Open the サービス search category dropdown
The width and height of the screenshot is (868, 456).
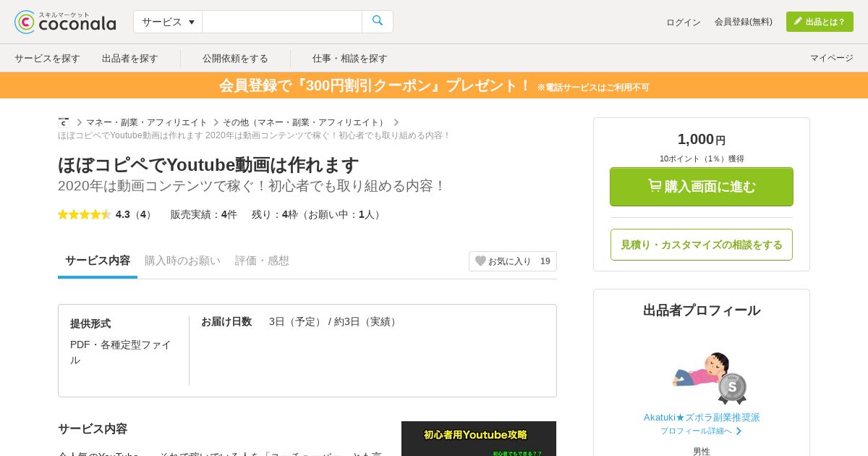pos(168,22)
